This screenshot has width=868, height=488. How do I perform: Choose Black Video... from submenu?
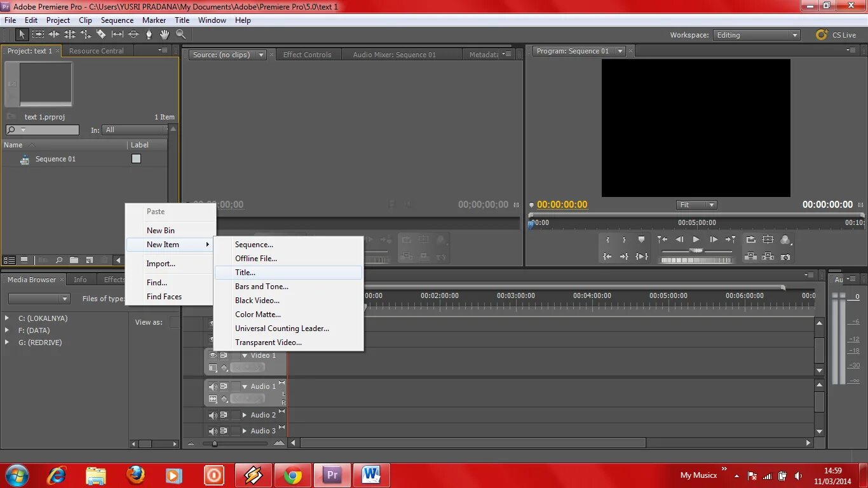click(288, 301)
